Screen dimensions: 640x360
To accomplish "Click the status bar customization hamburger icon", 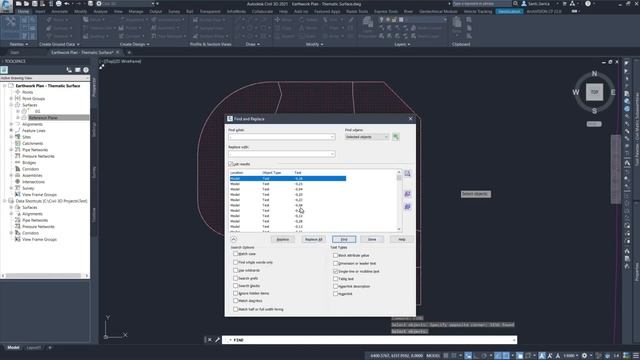I will click(x=636, y=356).
